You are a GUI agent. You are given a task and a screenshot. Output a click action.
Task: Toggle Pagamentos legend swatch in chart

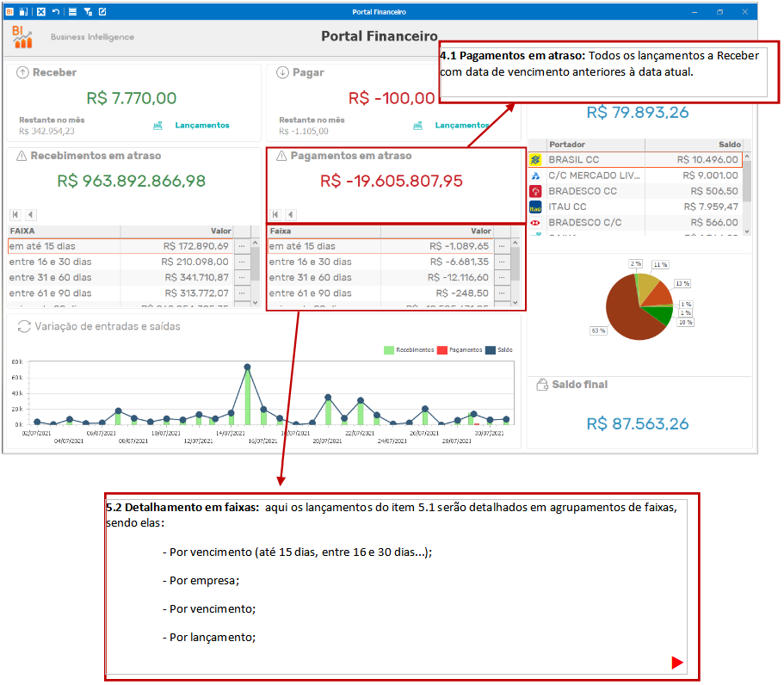click(442, 350)
